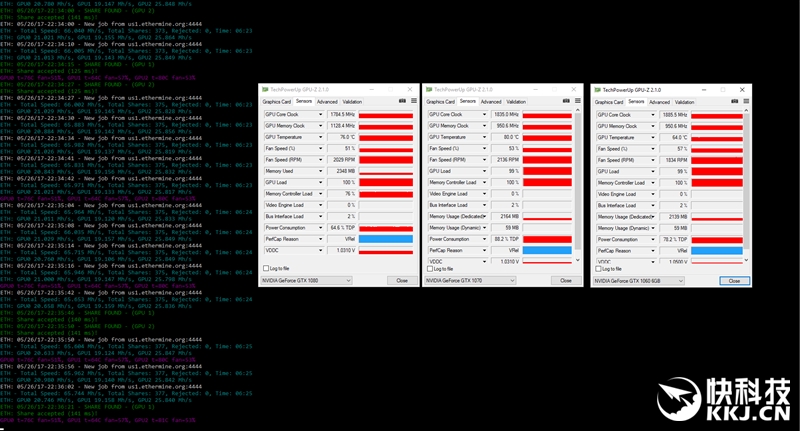
Task: Switch to Validation tab in GTX 1060 window
Action: point(684,102)
